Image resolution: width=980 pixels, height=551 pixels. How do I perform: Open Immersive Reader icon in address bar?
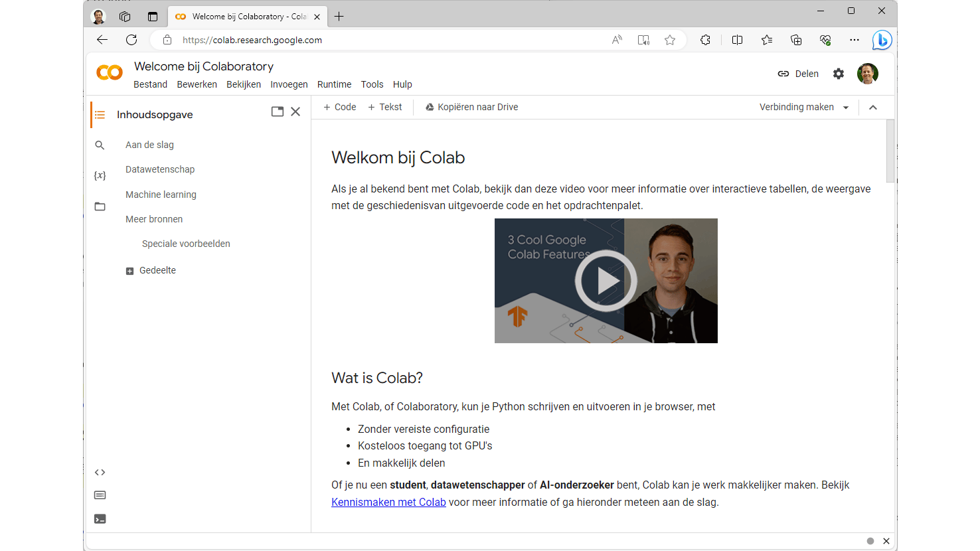click(x=643, y=40)
